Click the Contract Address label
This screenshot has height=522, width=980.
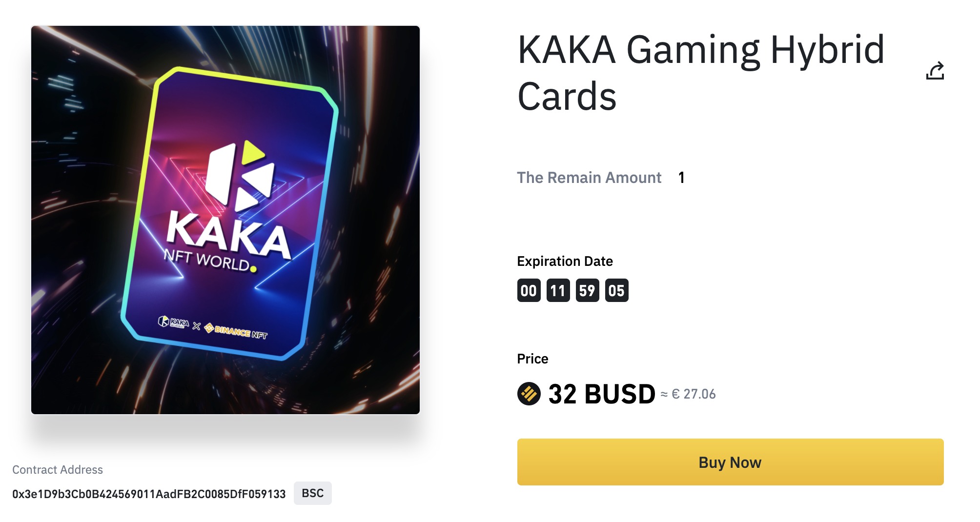pos(58,470)
